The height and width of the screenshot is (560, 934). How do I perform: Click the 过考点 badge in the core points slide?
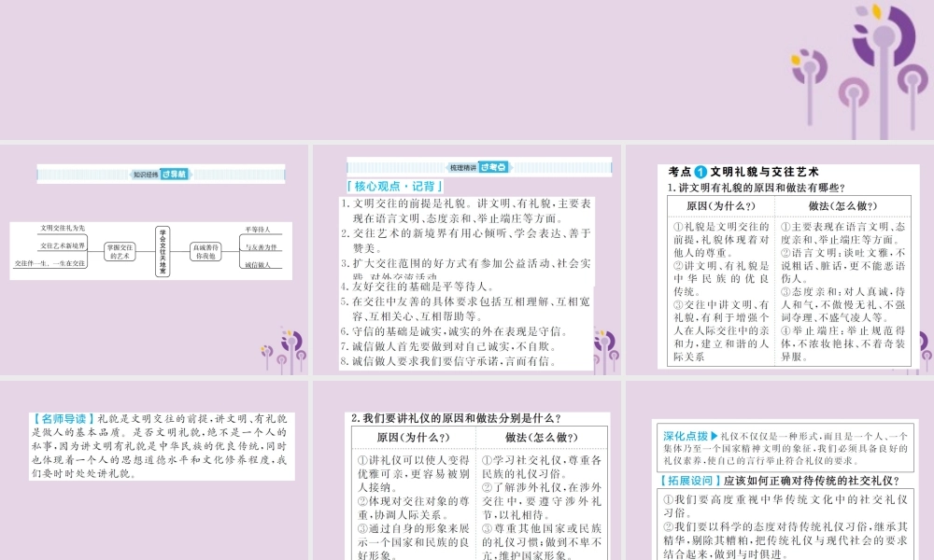click(494, 167)
